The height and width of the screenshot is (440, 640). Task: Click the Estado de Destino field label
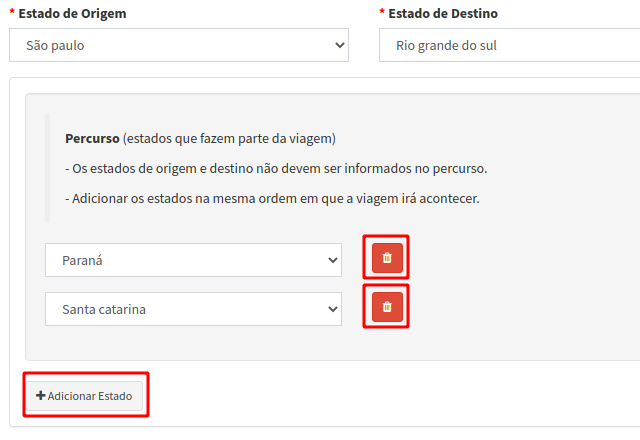tap(442, 13)
